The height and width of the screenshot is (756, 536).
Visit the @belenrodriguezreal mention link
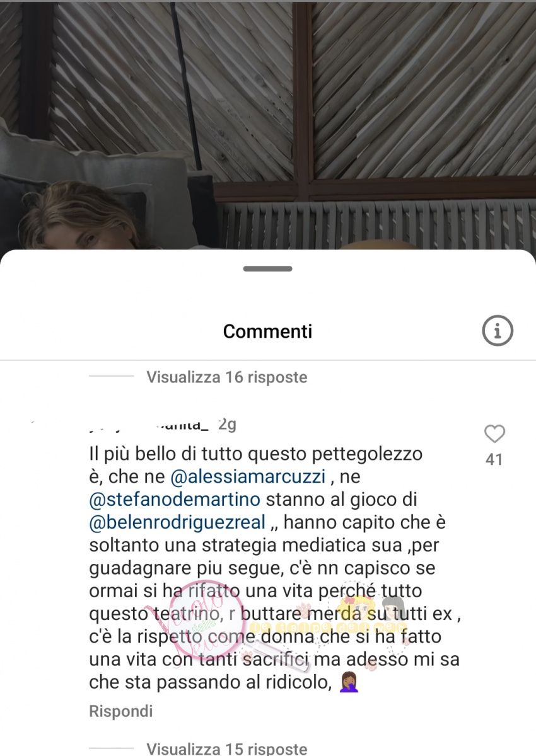[x=179, y=523]
